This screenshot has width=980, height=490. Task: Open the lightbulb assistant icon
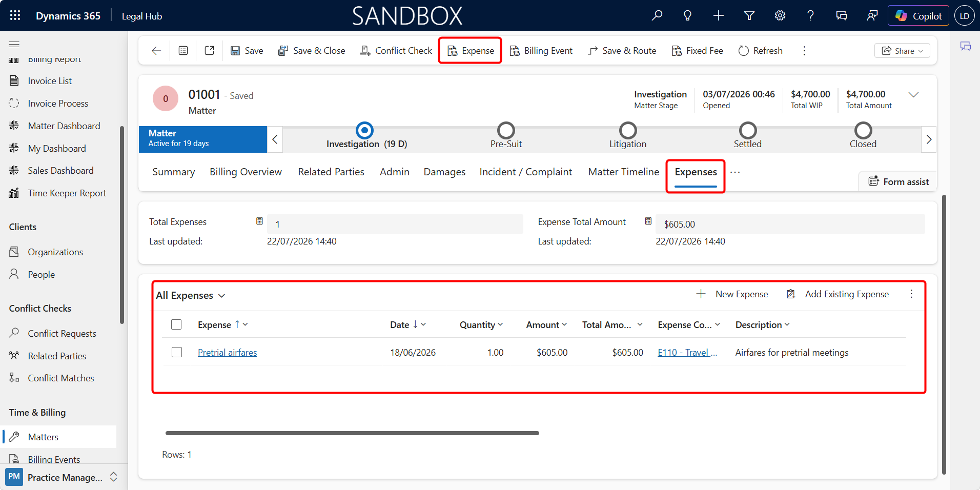pos(688,15)
